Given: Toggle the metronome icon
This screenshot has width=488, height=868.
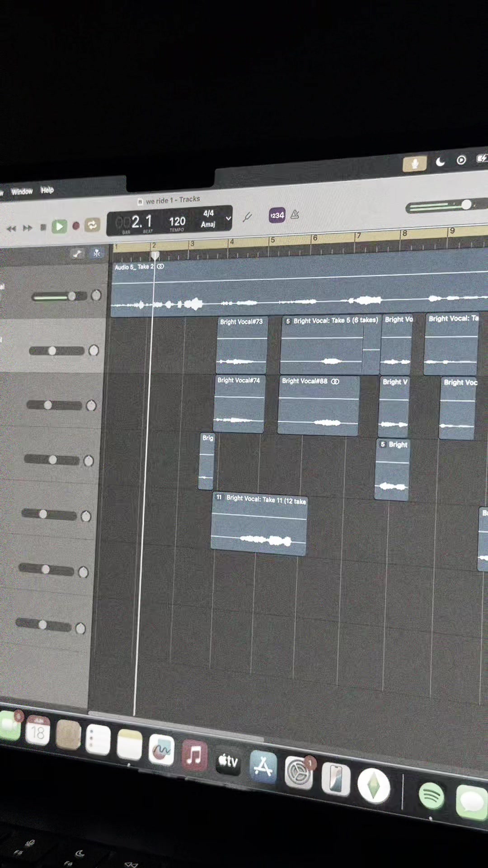Looking at the screenshot, I should tap(295, 214).
